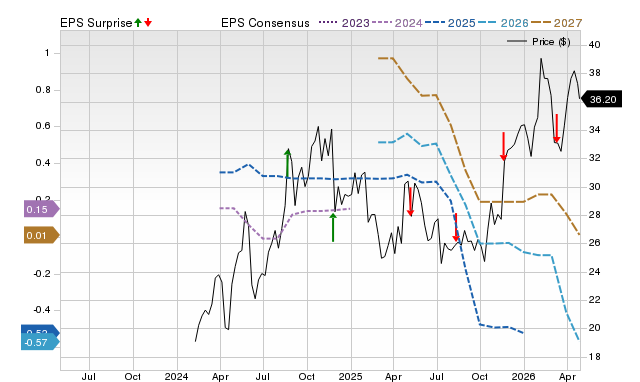Click the red surprise arrow near March 2026
Screen dimensions: 640x382
(x=557, y=128)
